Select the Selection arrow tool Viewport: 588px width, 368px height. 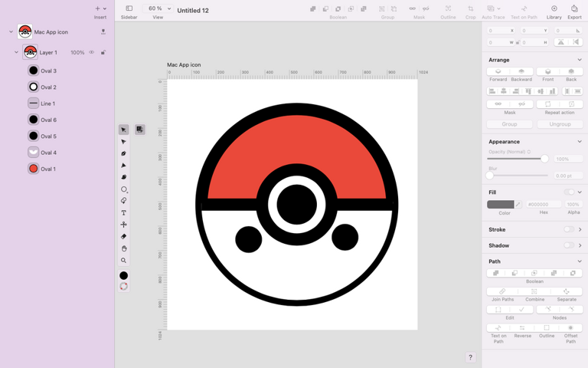coord(123,130)
